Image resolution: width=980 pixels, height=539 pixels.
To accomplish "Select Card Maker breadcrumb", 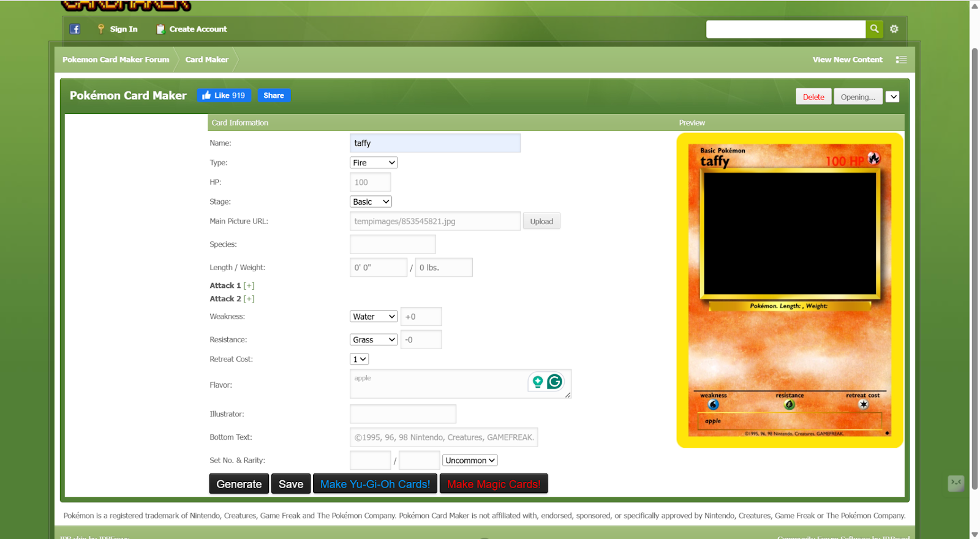I will (x=206, y=59).
